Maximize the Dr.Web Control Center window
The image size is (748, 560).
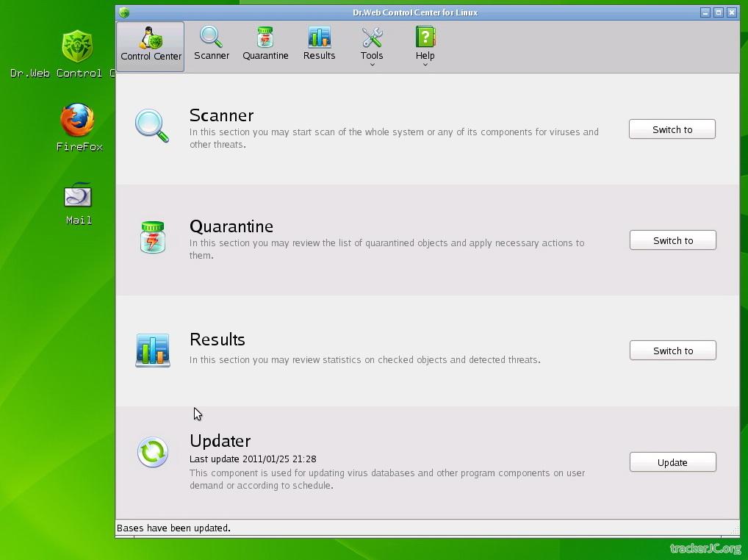tap(719, 12)
